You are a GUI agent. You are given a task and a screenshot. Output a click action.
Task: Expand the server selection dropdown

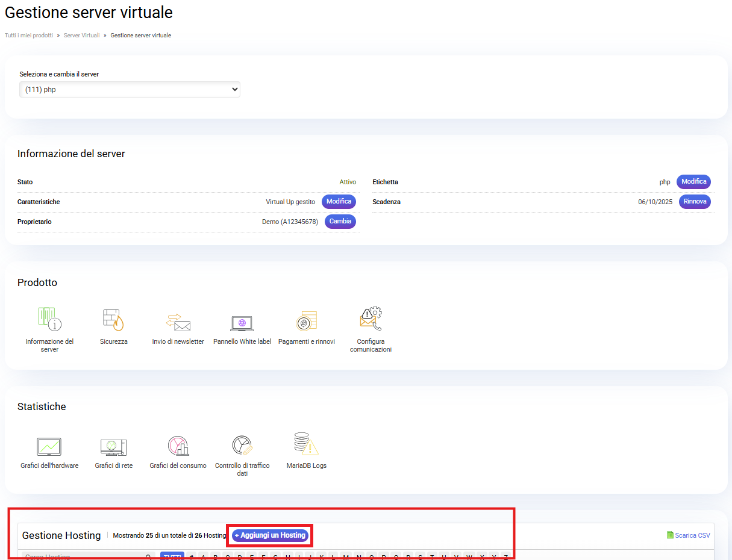point(130,90)
